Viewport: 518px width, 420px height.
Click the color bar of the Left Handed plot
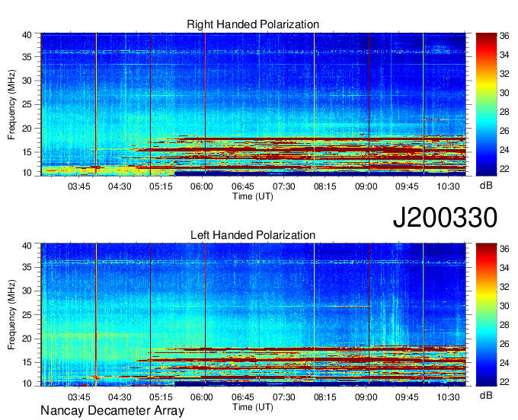coord(486,315)
